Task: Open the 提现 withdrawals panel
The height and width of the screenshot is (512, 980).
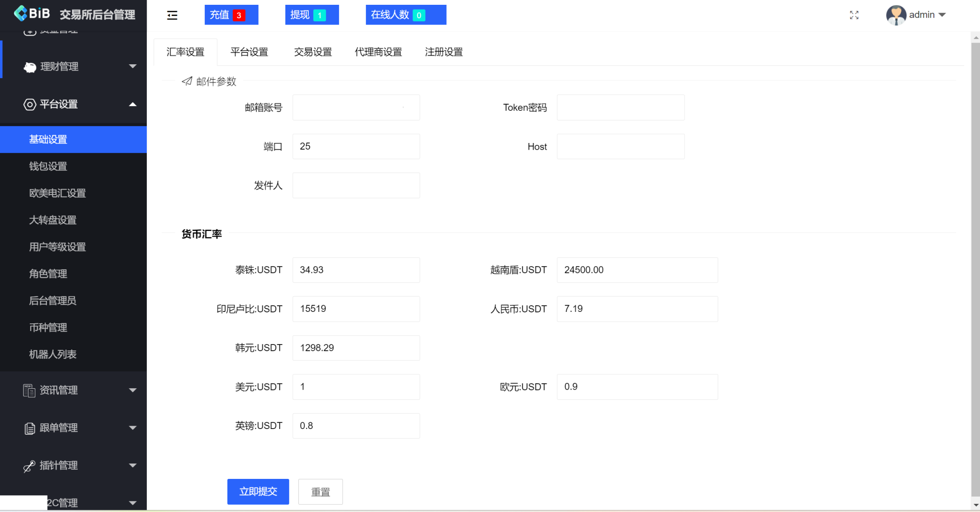Action: pyautogui.click(x=312, y=15)
